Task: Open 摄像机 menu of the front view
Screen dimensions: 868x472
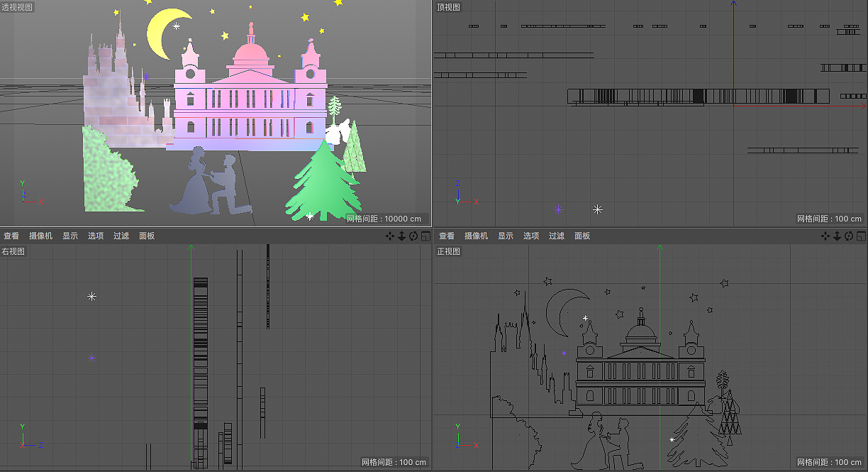Action: tap(476, 236)
